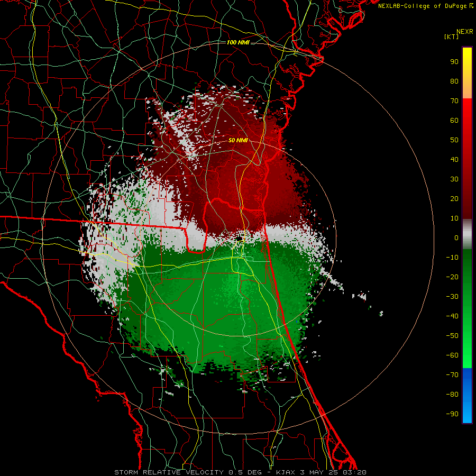The height and width of the screenshot is (476, 476).
Task: Click the -20 value on the velocity scale
Action: pyautogui.click(x=452, y=277)
